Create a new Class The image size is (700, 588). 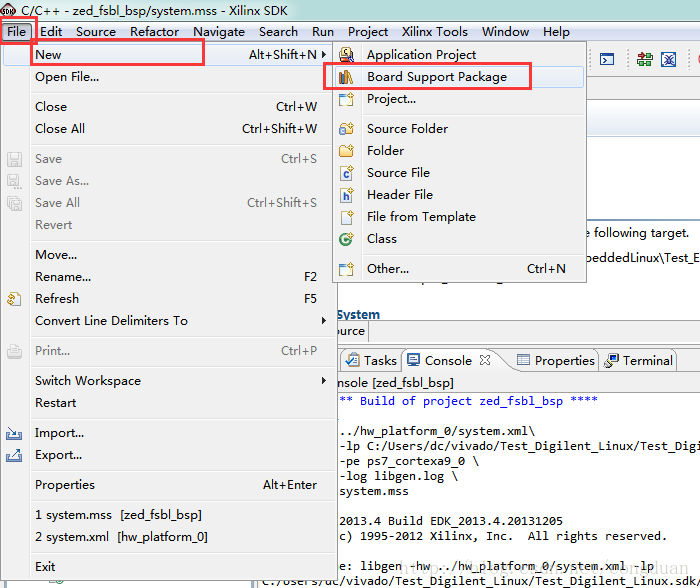point(459,238)
